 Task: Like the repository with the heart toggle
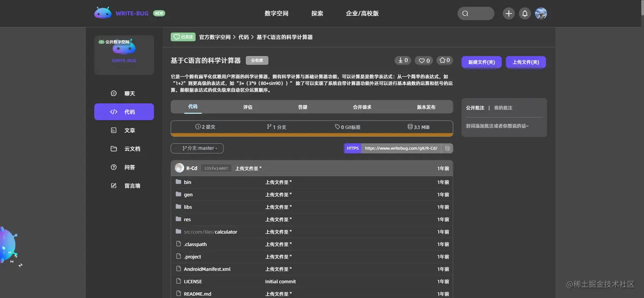coord(423,60)
